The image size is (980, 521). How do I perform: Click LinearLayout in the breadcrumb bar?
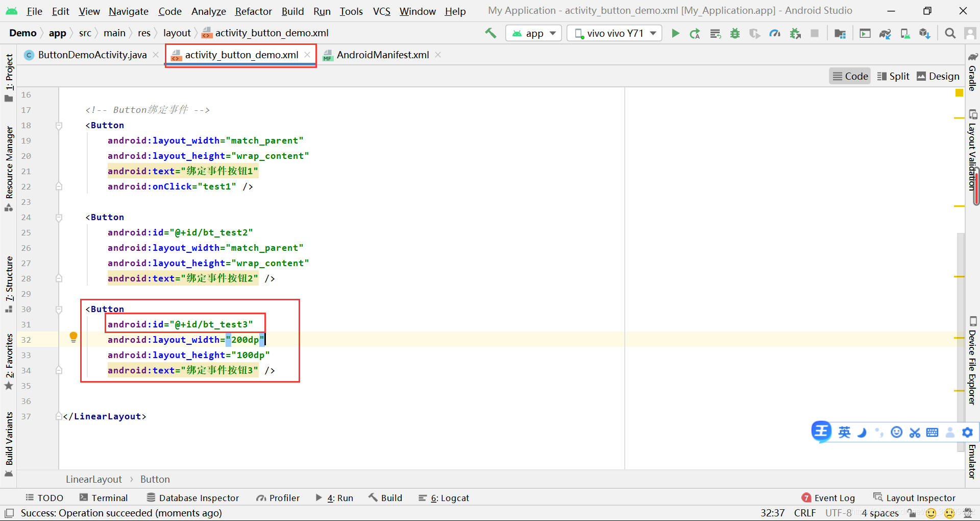pos(94,480)
